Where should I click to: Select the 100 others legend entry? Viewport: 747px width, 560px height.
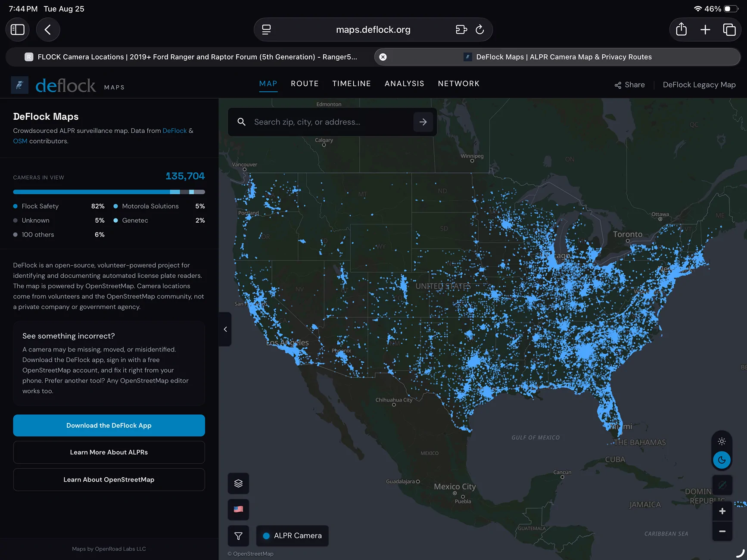click(x=59, y=235)
